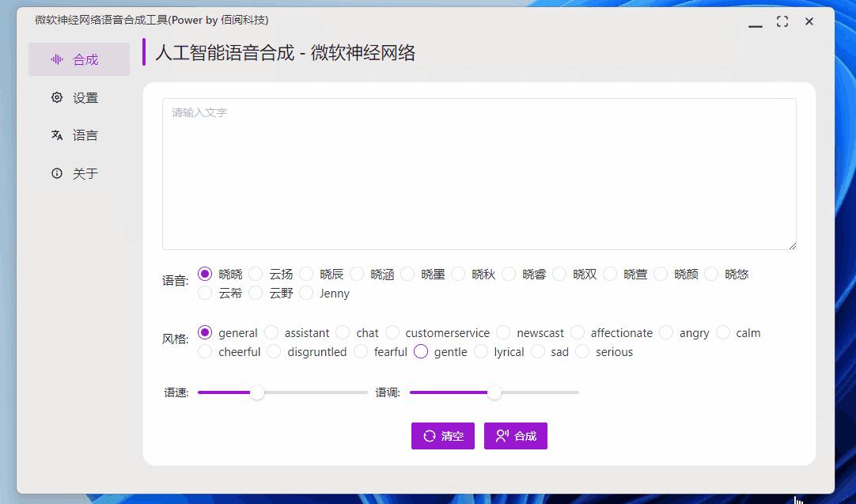Click the 请输入文字 text area
This screenshot has width=856, height=504.
pyautogui.click(x=479, y=172)
